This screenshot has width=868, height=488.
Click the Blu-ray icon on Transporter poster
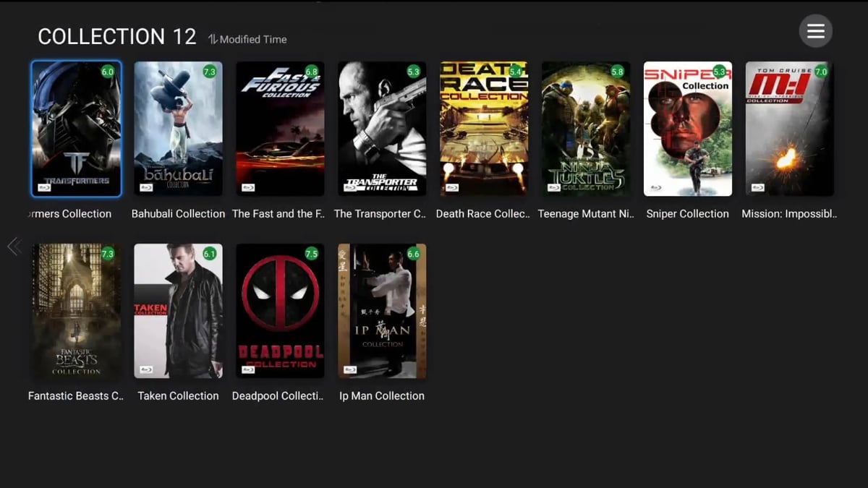(351, 187)
